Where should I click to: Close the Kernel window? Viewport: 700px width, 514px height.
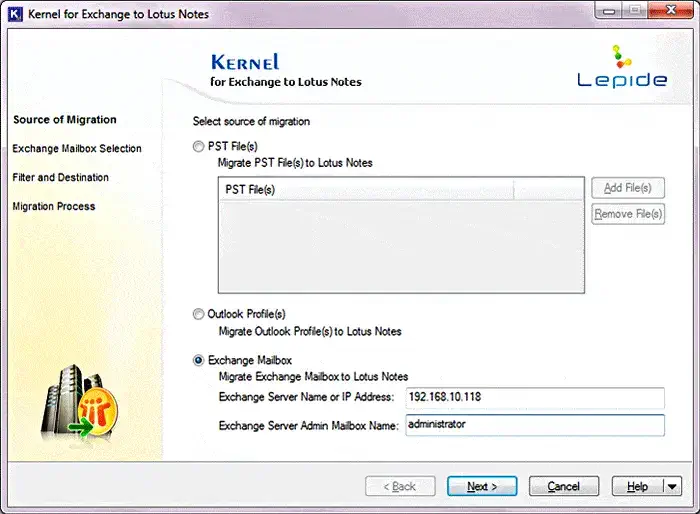pos(671,11)
